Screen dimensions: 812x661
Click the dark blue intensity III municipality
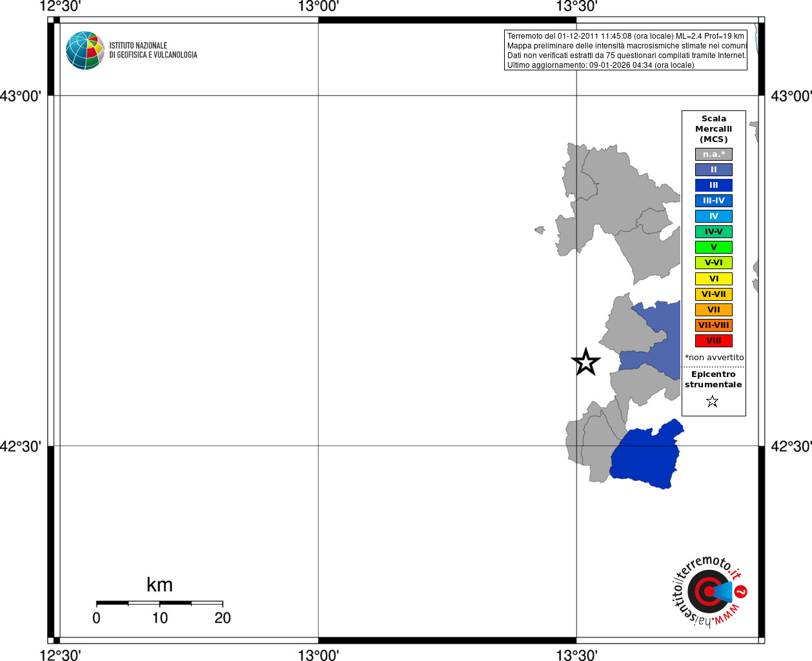647,456
